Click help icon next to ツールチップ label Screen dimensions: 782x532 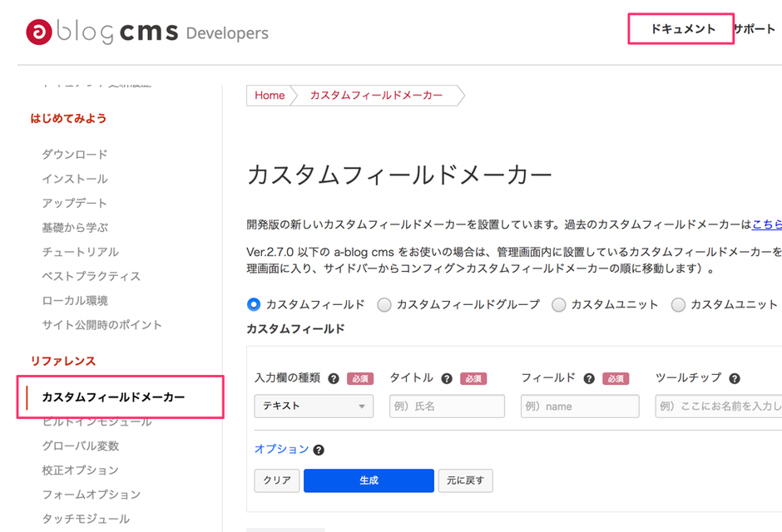click(735, 378)
